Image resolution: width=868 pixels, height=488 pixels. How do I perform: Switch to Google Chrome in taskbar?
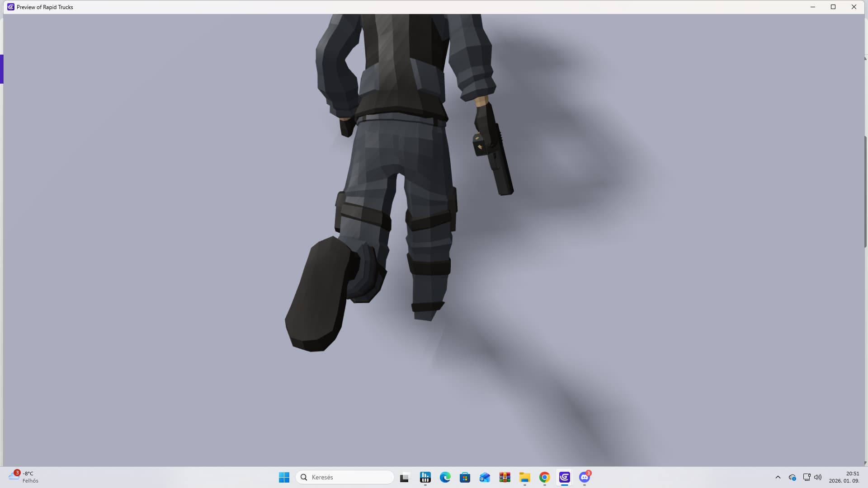[544, 477]
